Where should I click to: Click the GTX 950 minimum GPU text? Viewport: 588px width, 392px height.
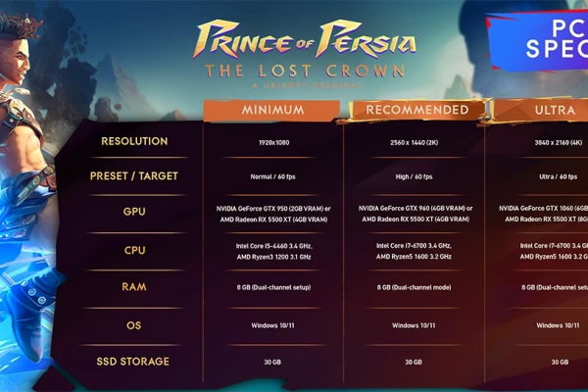(273, 209)
